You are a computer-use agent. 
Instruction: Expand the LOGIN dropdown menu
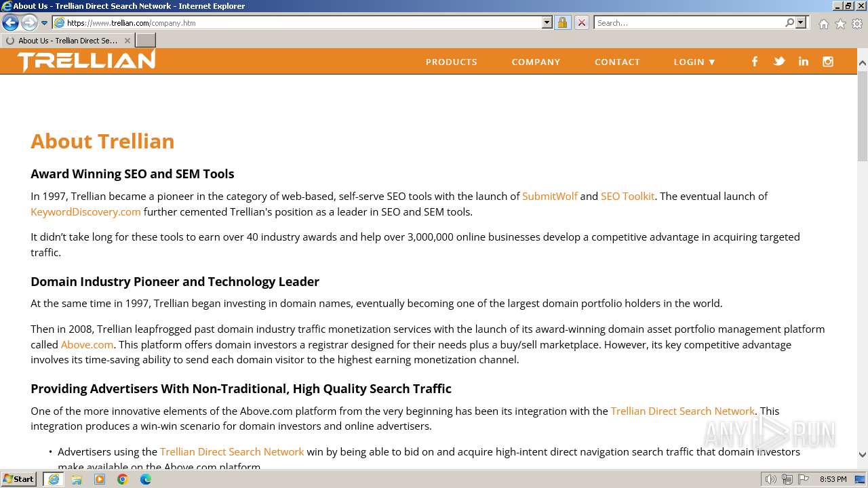point(694,62)
